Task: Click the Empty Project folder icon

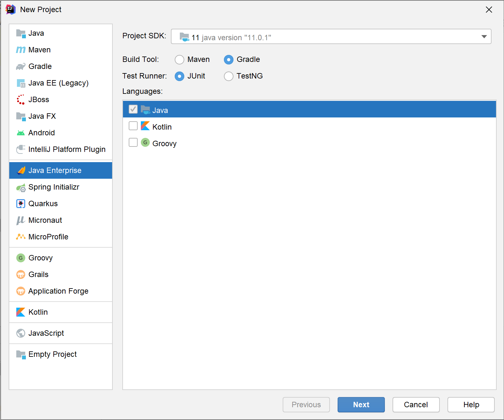Action: click(x=21, y=355)
